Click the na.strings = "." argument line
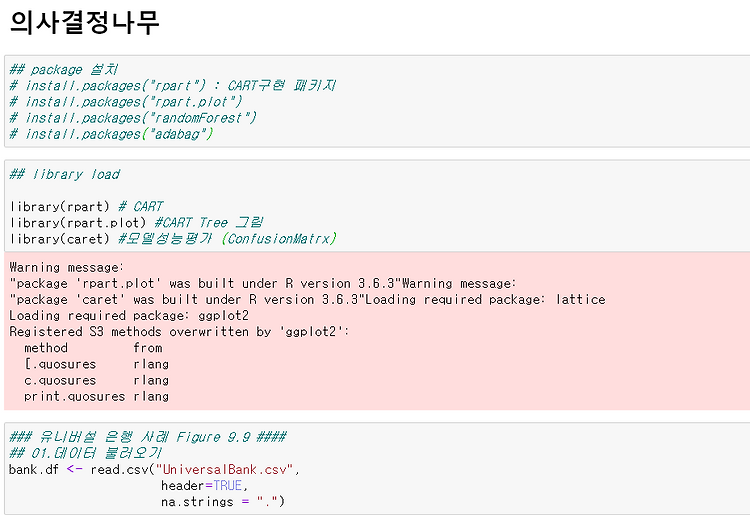750x515 pixels. tap(222, 502)
